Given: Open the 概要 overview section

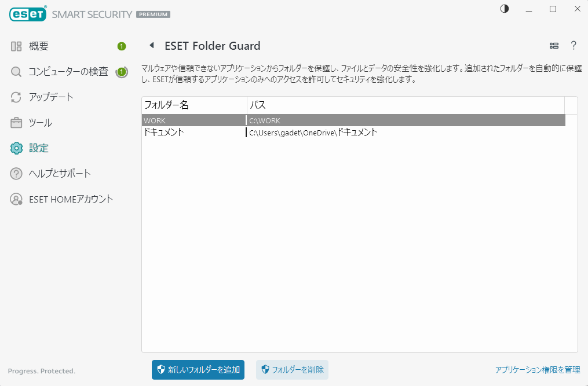Looking at the screenshot, I should click(39, 46).
